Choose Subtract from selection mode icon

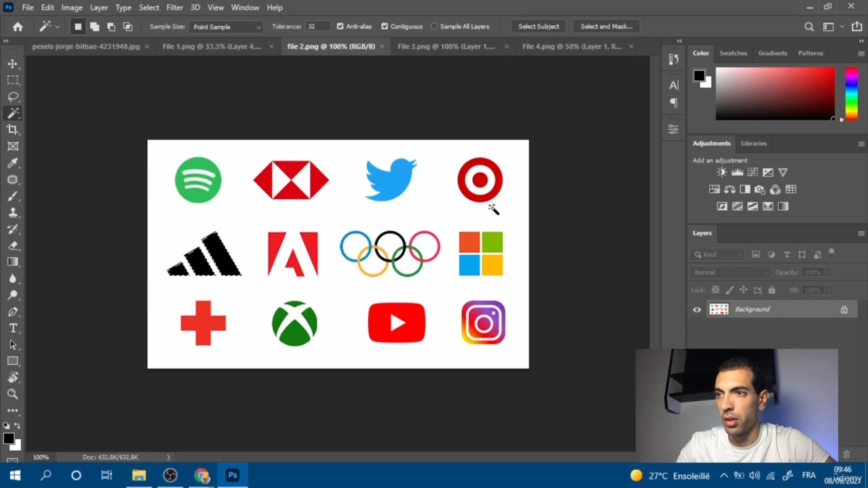111,26
